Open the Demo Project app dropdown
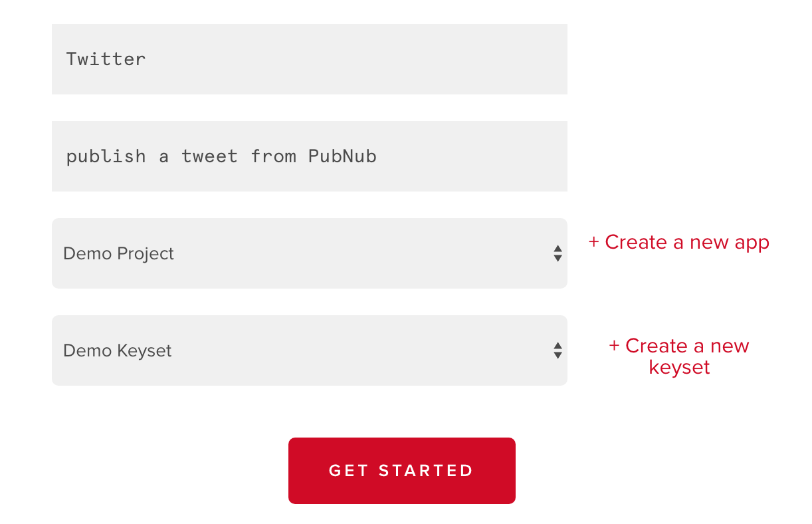Viewport: 812px width, 524px height. tap(309, 253)
